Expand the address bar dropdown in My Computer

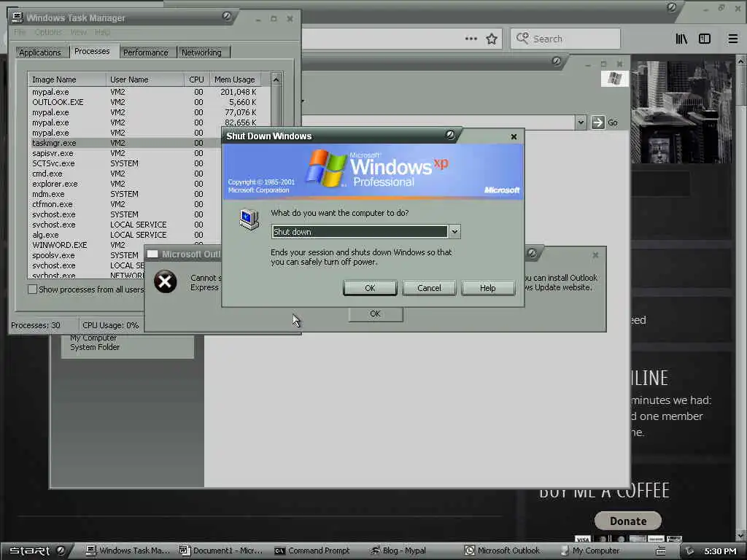tap(580, 122)
